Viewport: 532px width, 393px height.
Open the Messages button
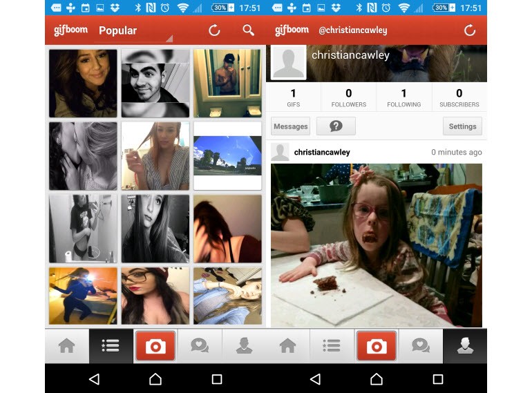[290, 126]
